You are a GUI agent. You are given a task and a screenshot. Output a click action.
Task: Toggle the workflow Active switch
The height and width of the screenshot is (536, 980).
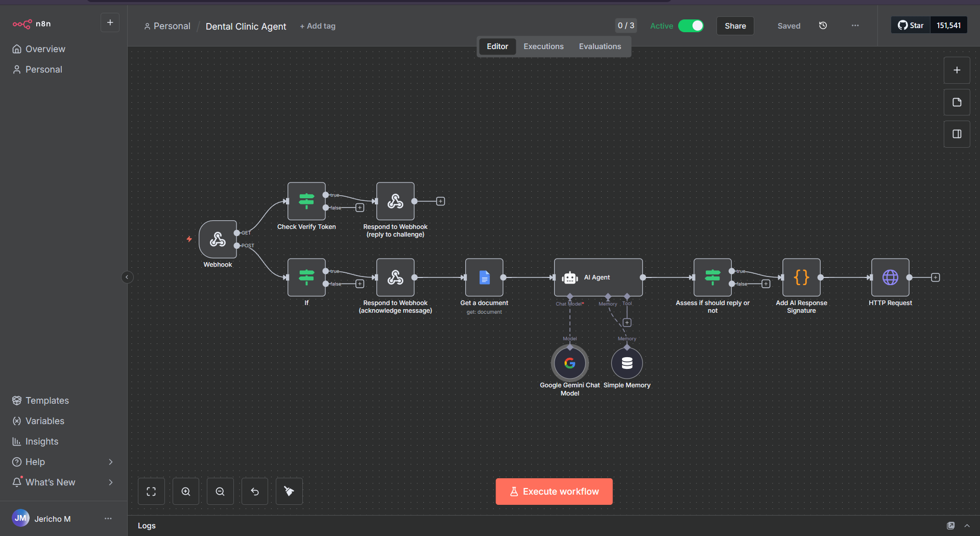pos(690,26)
